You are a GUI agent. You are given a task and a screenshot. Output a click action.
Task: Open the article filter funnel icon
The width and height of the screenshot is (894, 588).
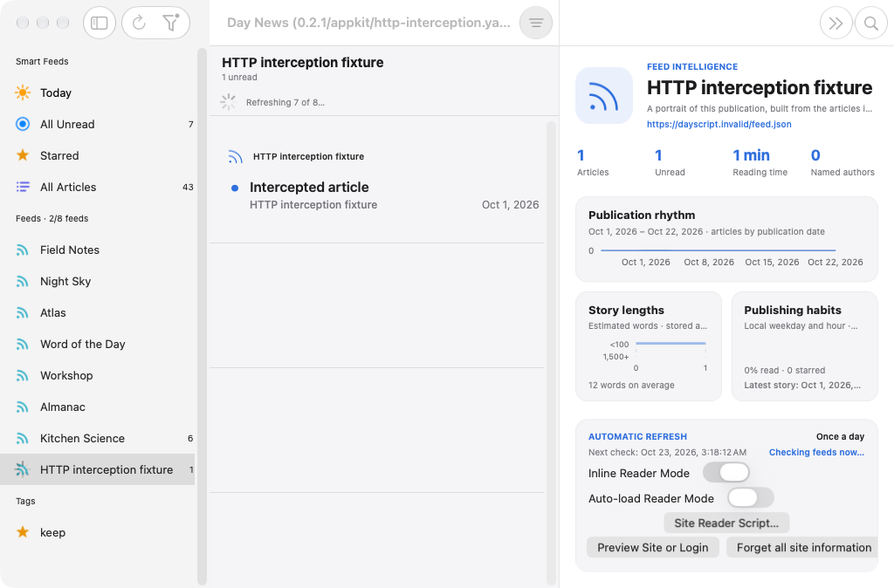click(x=171, y=23)
